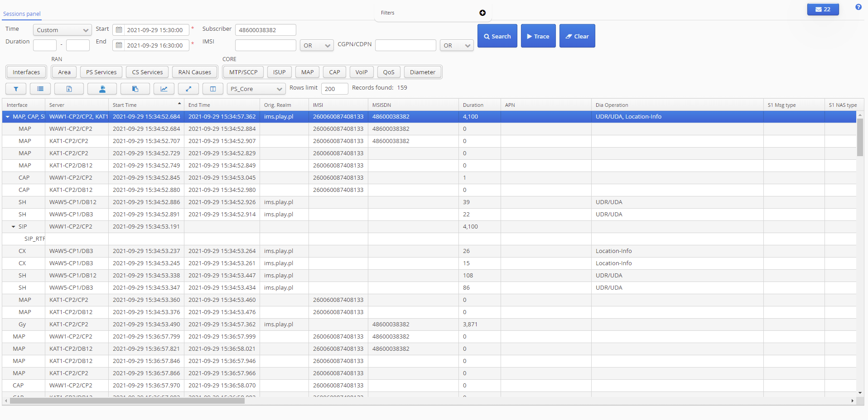
Task: Open the line chart icon button
Action: 164,89
